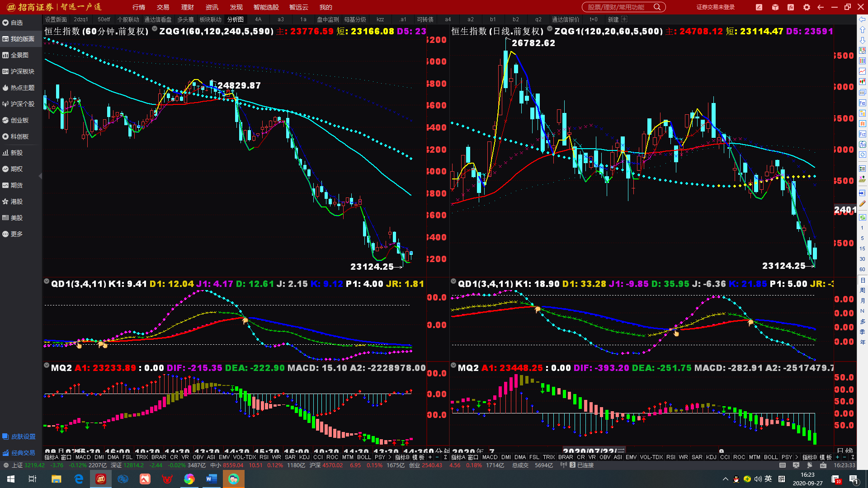Switch to the 多头鹰 tab
Viewport: 868px width, 488px height.
click(x=185, y=19)
